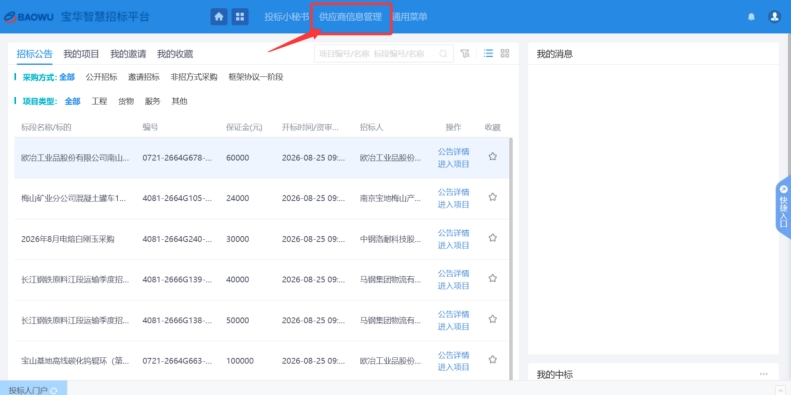The width and height of the screenshot is (791, 395).
Task: Favorite the 2026年8月电熔白刚玉采购 row
Action: click(x=493, y=238)
